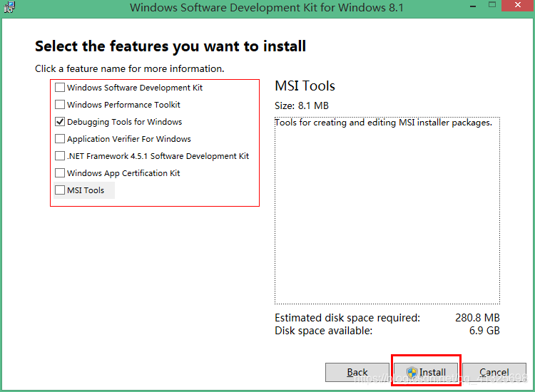Click the 280.8 MB disk space value
This screenshot has height=392, width=535.
pos(477,318)
